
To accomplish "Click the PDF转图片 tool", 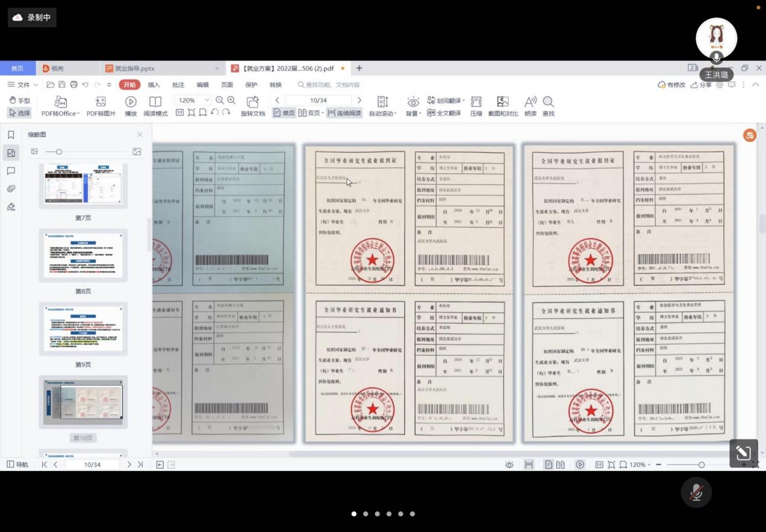I will [101, 106].
